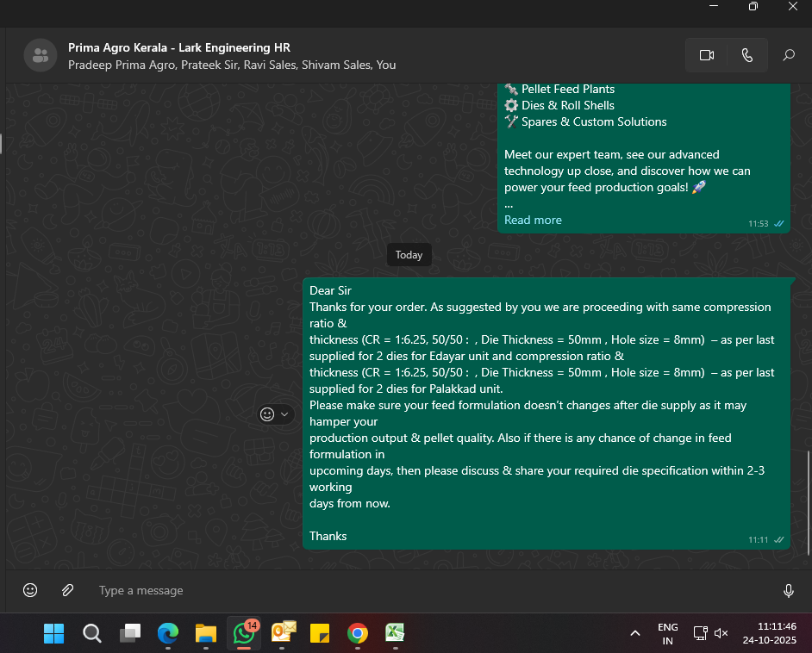Screen dimensions: 812x653
Task: Expand the truncated message with Read more
Action: (x=533, y=220)
